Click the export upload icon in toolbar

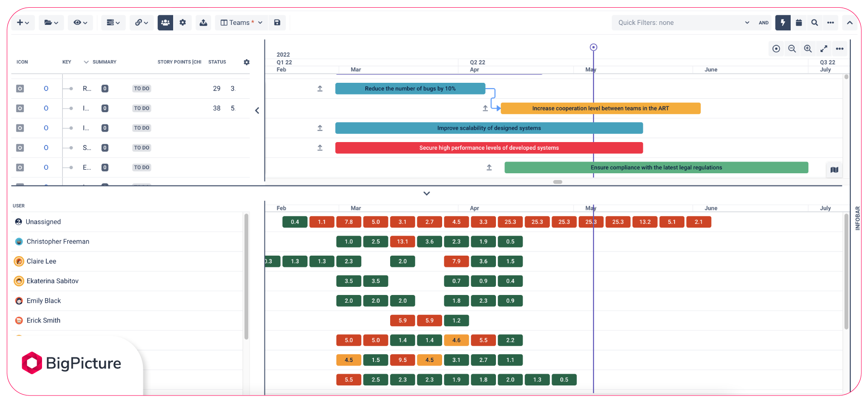[x=203, y=23]
